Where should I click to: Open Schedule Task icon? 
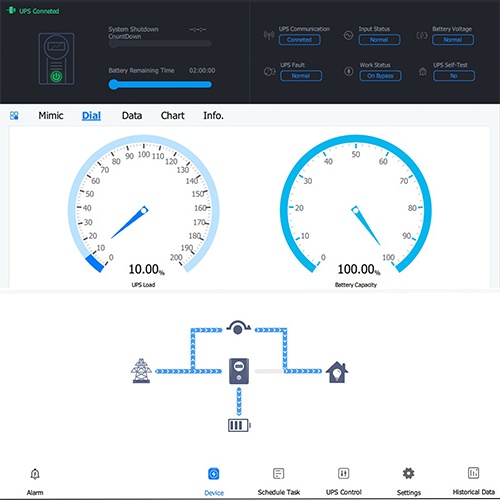tap(278, 473)
